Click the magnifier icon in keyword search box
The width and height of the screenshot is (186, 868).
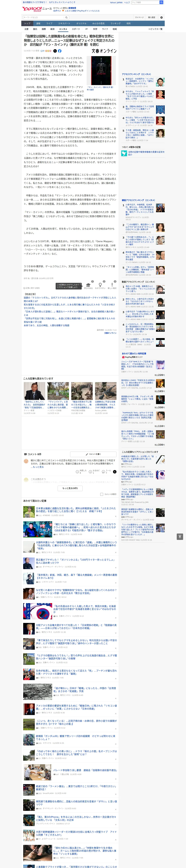click(66, 17)
